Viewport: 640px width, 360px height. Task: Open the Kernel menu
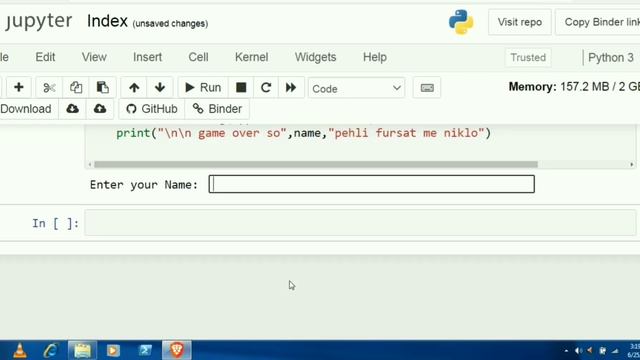pos(251,57)
